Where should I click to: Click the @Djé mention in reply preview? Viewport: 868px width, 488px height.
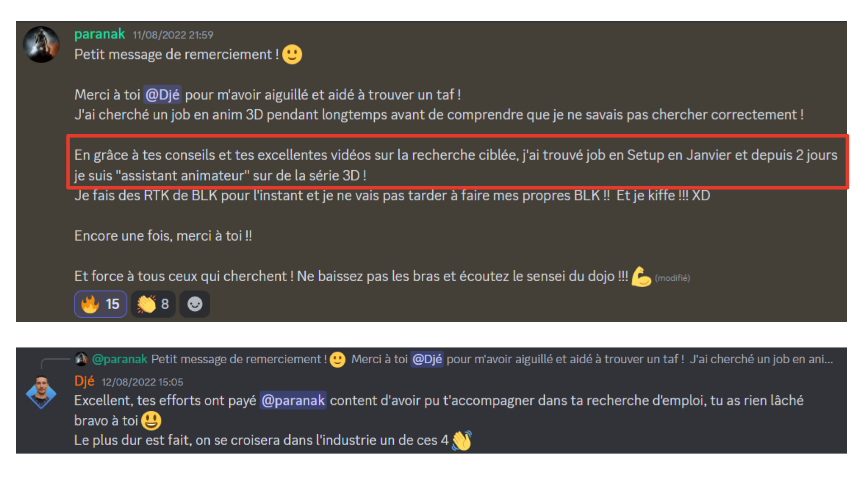click(x=427, y=359)
